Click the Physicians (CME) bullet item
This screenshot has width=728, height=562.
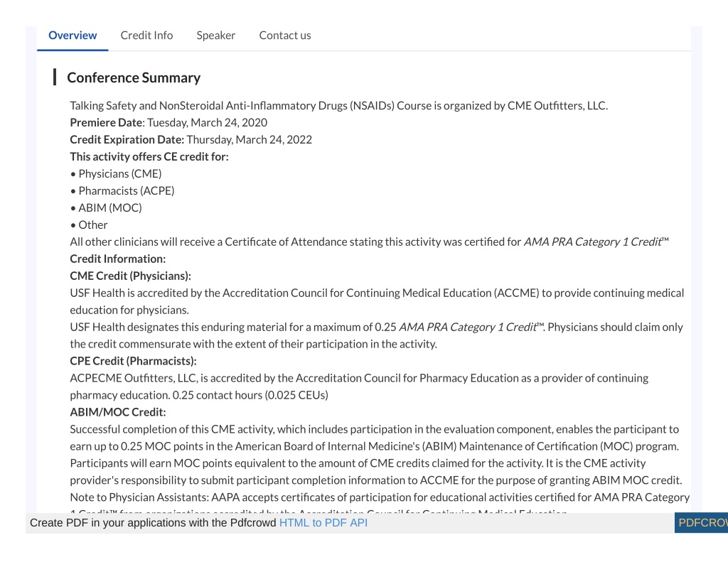coord(116,173)
